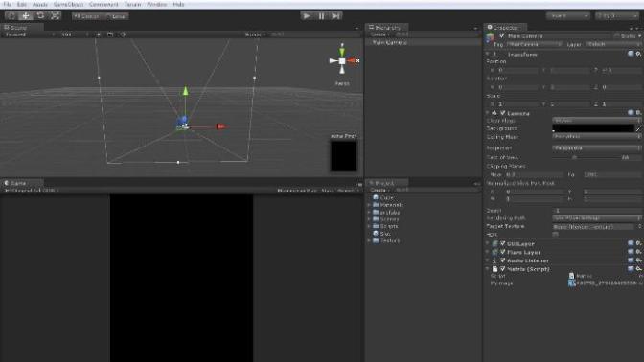644x362 pixels.
Task: Toggle scene skybox image icon
Action: pos(110,34)
